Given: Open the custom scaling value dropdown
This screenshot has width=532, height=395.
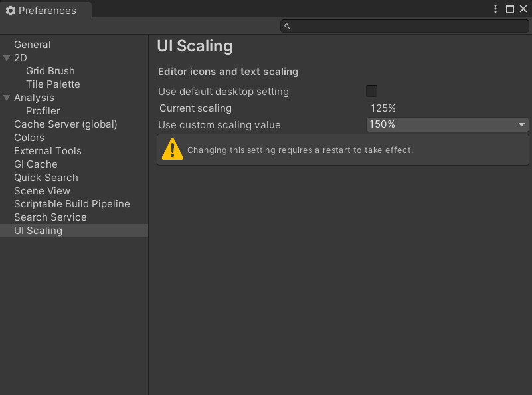Looking at the screenshot, I should tap(447, 124).
